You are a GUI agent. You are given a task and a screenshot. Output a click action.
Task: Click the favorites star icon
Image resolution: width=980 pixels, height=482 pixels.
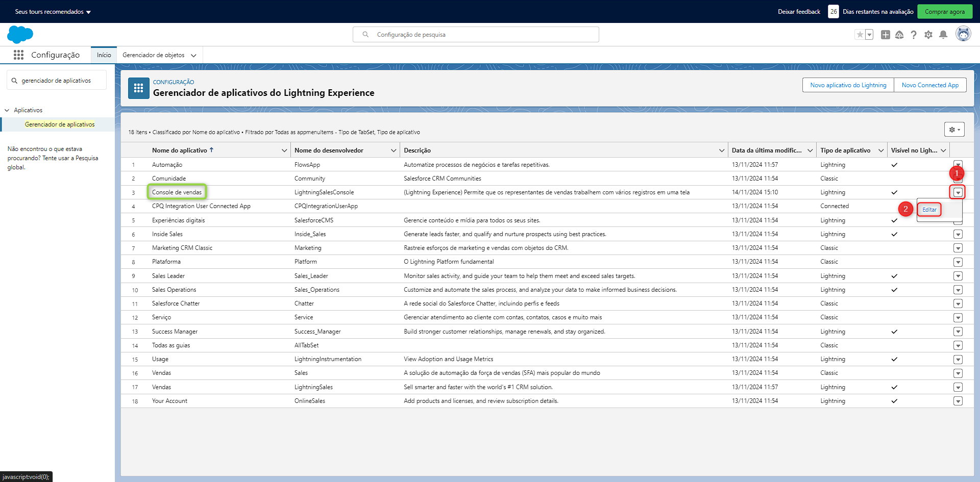860,35
